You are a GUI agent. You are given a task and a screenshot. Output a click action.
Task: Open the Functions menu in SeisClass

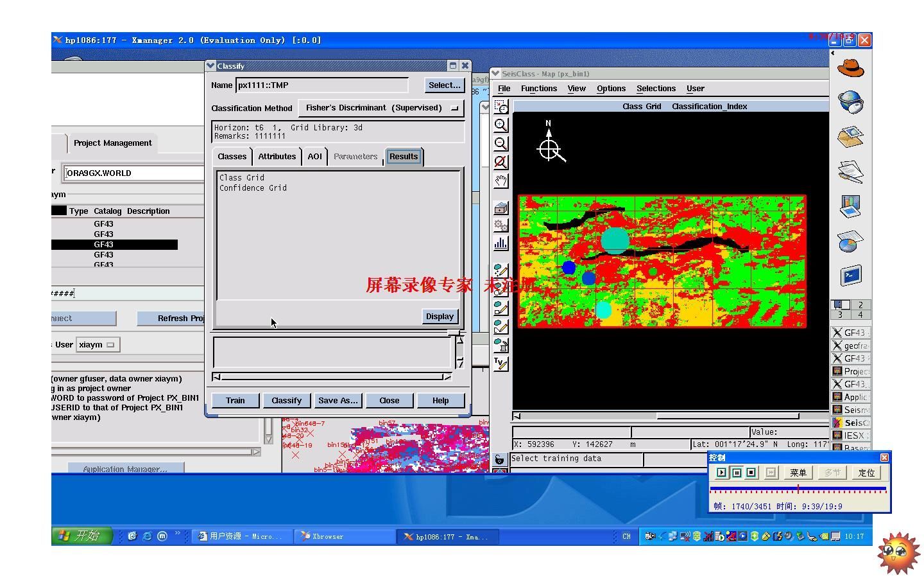(x=539, y=89)
